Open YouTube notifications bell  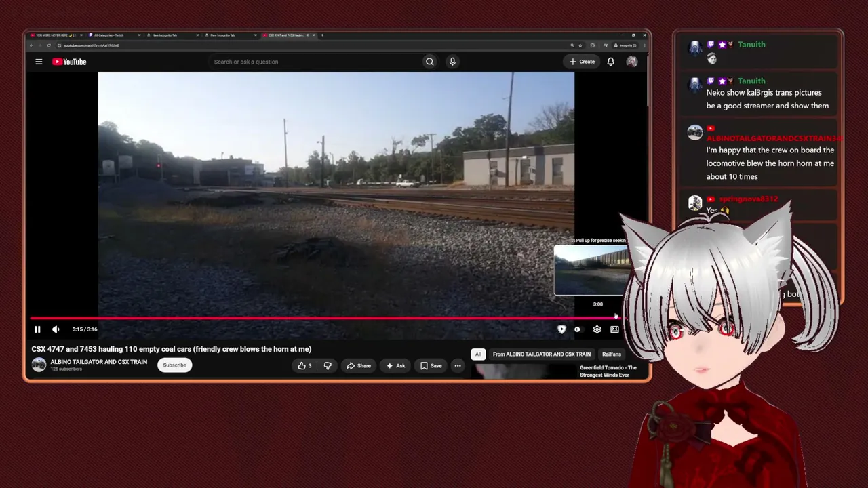click(x=610, y=62)
